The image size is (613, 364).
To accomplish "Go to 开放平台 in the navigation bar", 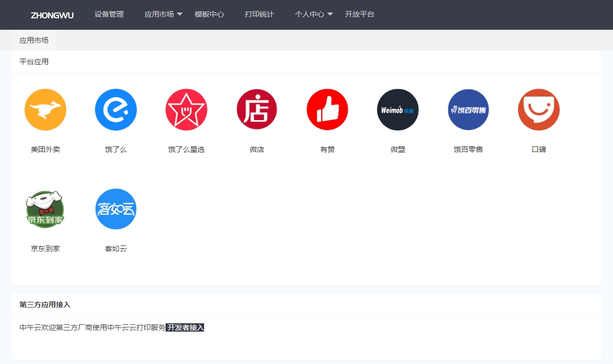I will (359, 15).
